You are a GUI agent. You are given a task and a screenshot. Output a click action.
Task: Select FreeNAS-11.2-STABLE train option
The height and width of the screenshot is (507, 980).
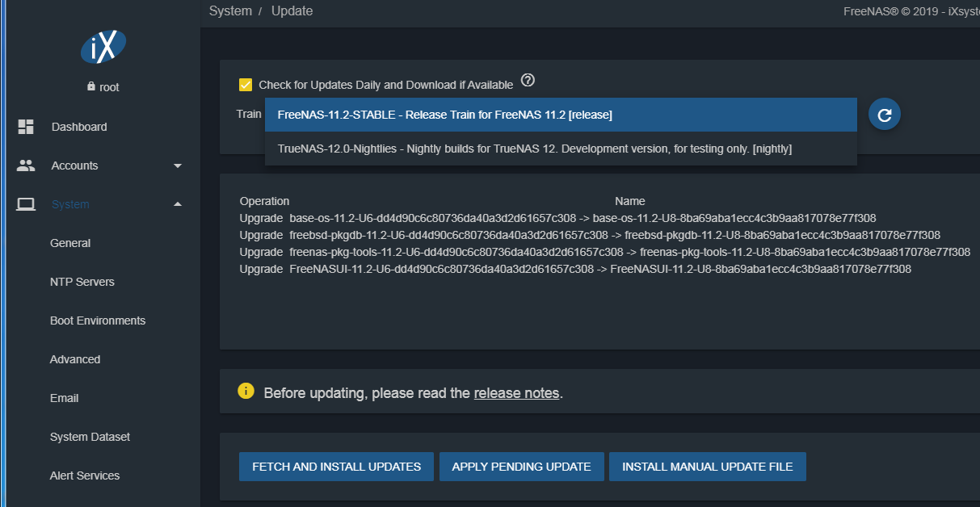561,115
